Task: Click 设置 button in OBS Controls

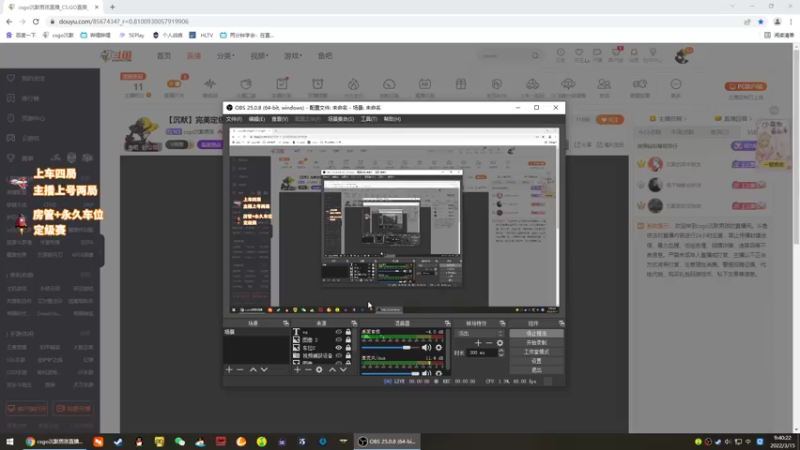Action: point(536,361)
